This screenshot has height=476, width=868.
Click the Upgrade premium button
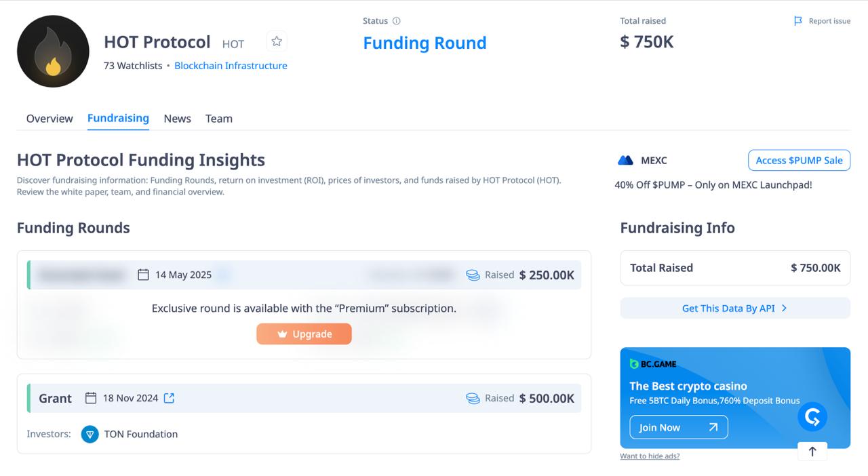304,334
